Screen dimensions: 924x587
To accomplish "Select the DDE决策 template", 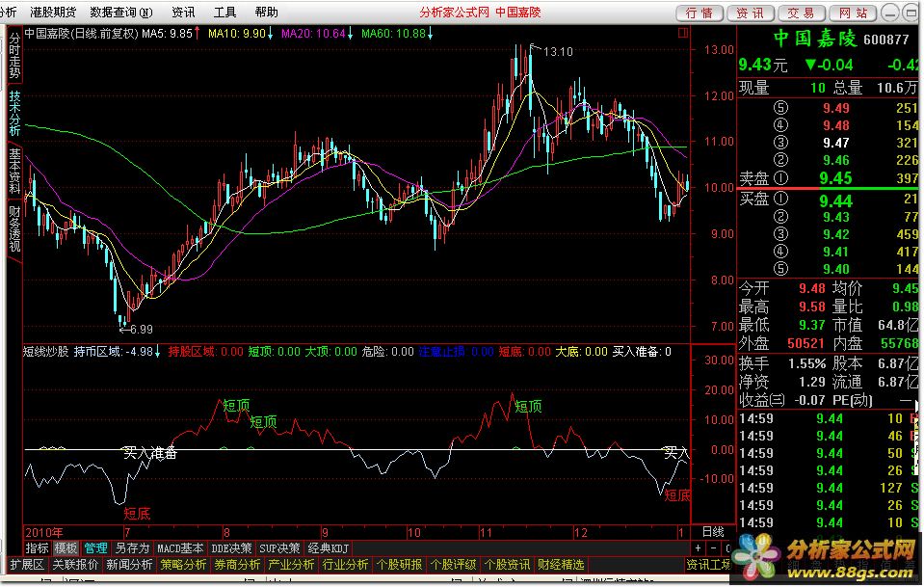I will (x=231, y=548).
